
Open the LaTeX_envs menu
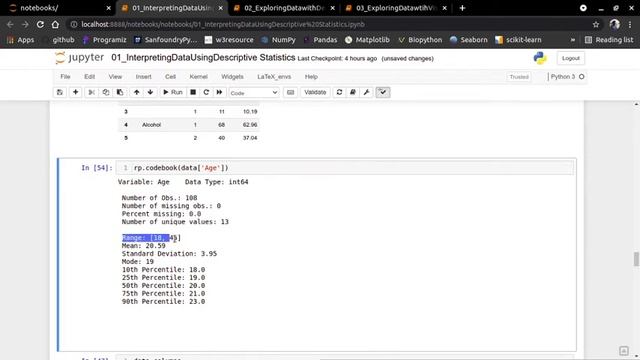click(x=274, y=77)
